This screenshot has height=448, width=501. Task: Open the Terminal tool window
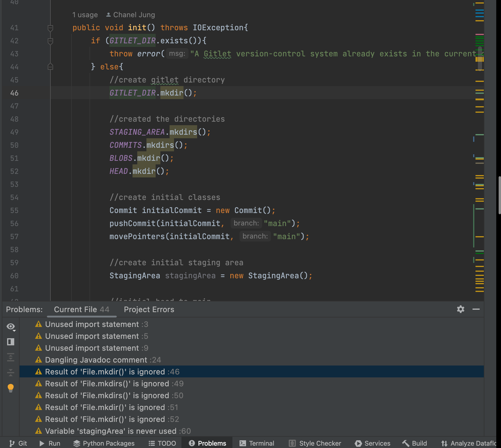257,443
